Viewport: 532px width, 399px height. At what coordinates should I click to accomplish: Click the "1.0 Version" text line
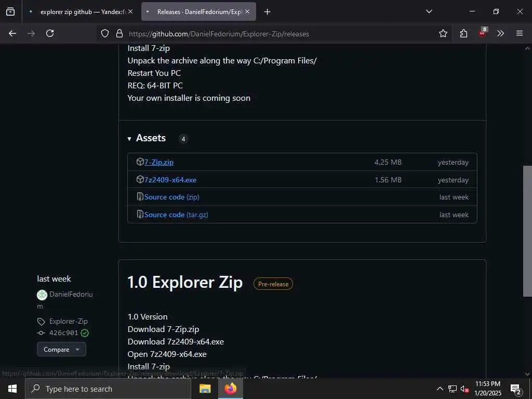click(x=148, y=316)
